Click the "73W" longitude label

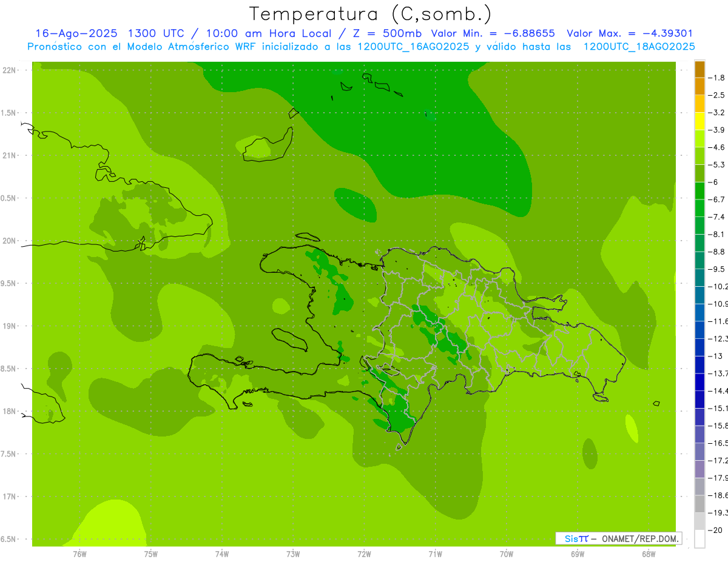pos(293,554)
